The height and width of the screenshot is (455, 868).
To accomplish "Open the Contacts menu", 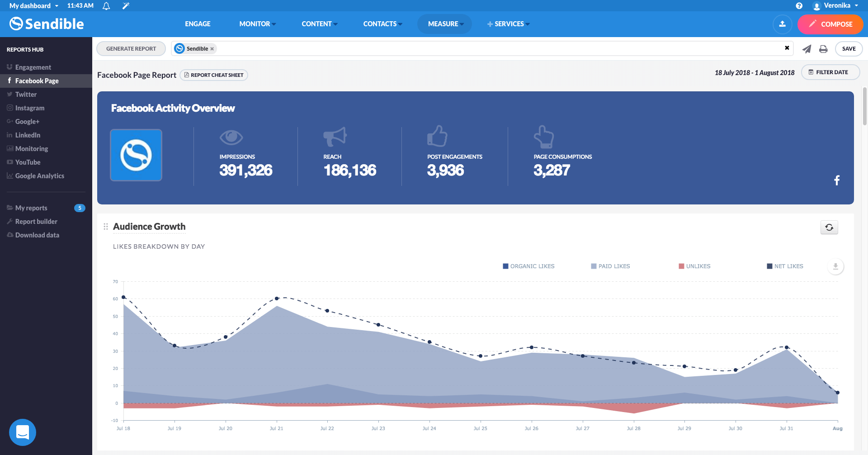I will tap(382, 24).
